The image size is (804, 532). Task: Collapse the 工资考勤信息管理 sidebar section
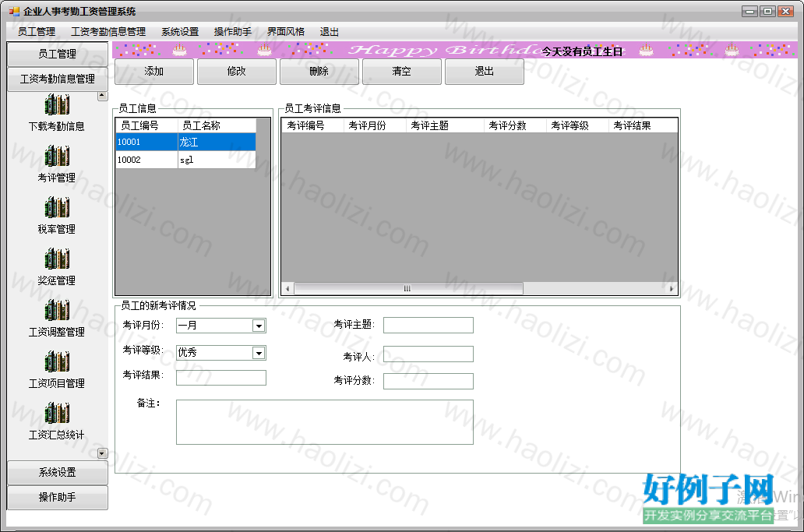[58, 79]
